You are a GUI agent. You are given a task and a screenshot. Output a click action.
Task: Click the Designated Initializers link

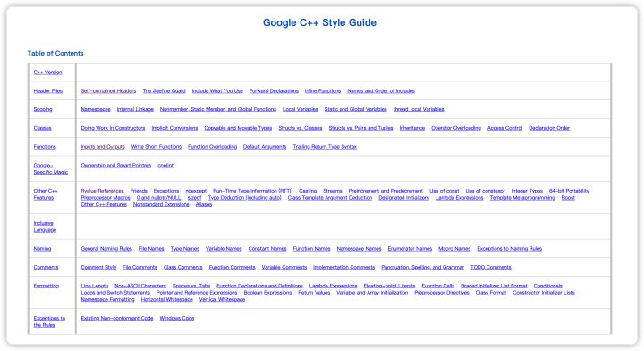[403, 198]
